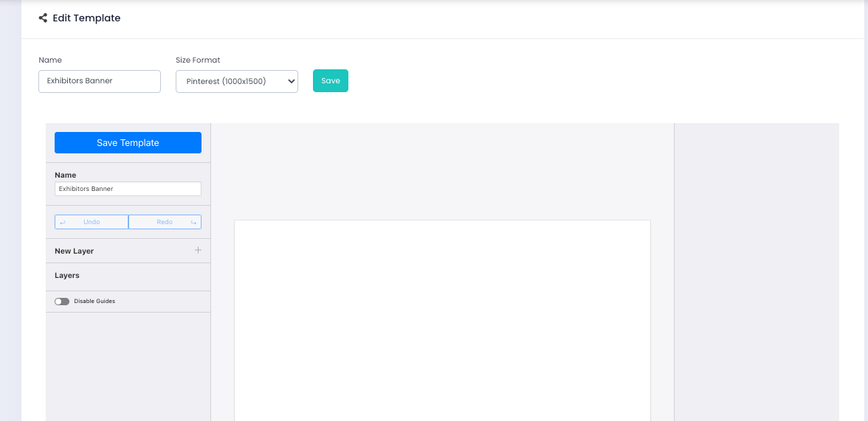The image size is (868, 421).
Task: Click the Name label above the top field
Action: pyautogui.click(x=50, y=60)
